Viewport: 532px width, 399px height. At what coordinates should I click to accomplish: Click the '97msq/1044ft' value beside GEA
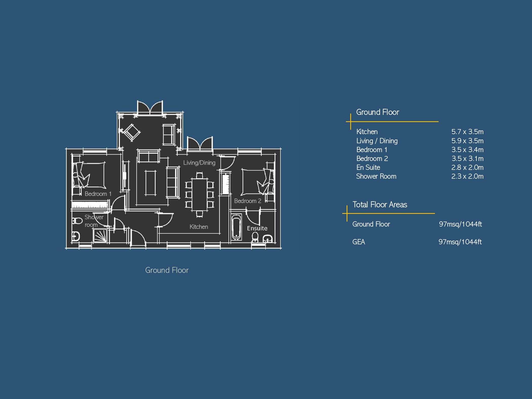point(460,242)
